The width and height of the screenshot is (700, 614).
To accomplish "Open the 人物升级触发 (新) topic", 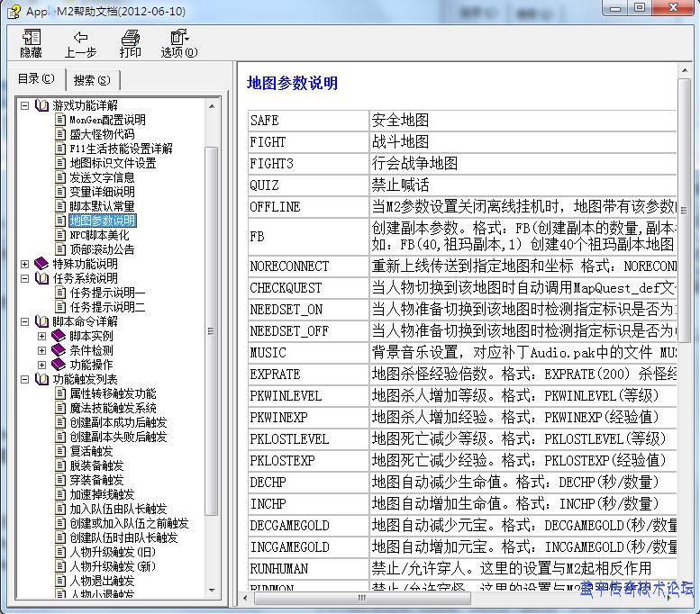I will tap(113, 566).
